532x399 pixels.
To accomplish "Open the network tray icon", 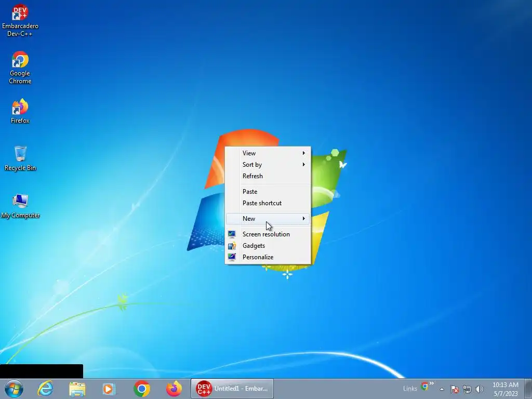I will click(x=467, y=389).
